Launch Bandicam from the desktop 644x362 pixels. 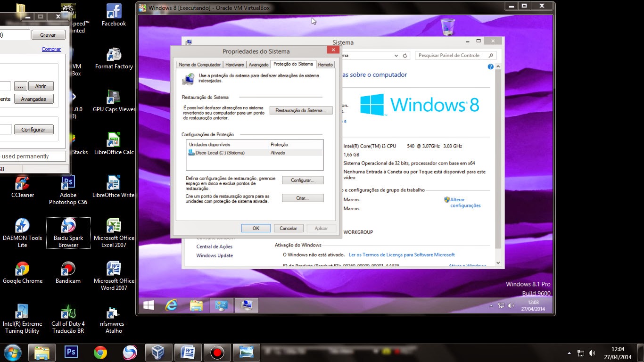[68, 273]
